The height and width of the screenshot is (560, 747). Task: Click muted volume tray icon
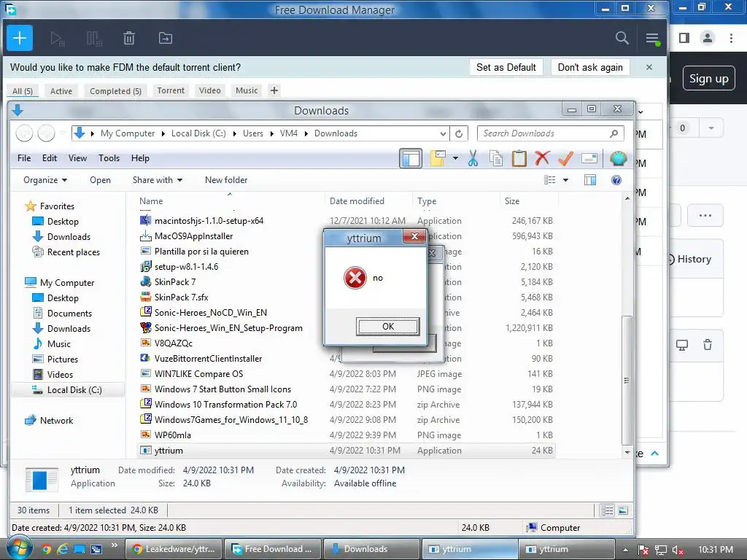pyautogui.click(x=678, y=550)
